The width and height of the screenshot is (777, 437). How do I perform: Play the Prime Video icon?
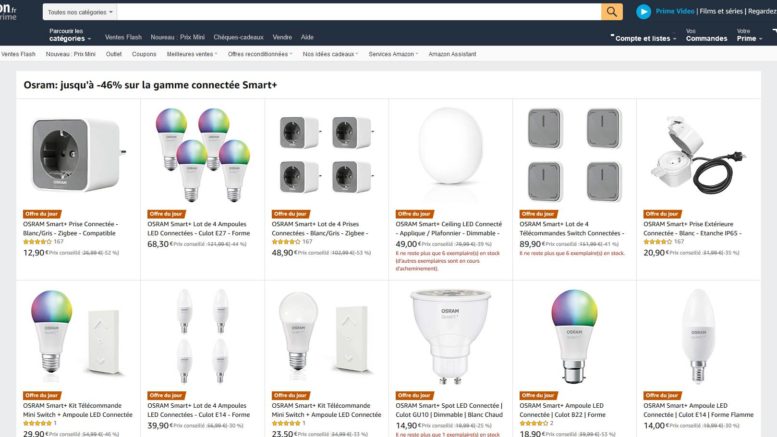tap(643, 11)
